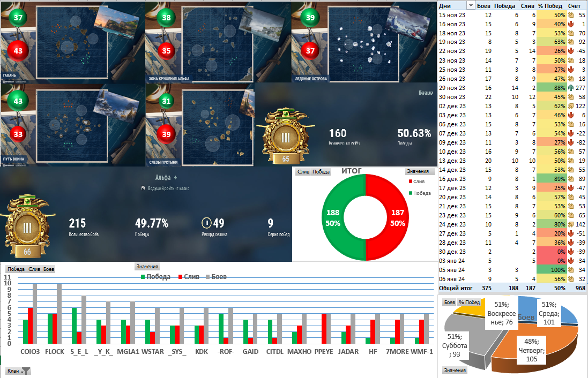
Task: Click the Альфа rating dropdown arrow
Action: click(x=175, y=178)
